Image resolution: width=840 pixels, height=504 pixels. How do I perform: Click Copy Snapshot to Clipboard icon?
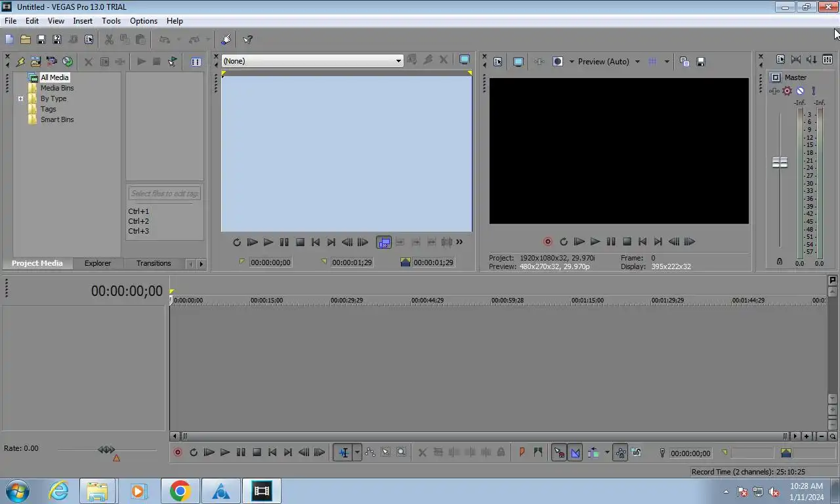684,62
